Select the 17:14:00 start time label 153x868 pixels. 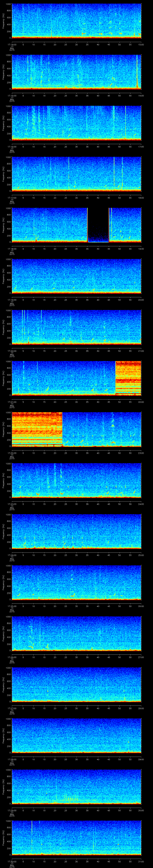[x=12, y=44]
